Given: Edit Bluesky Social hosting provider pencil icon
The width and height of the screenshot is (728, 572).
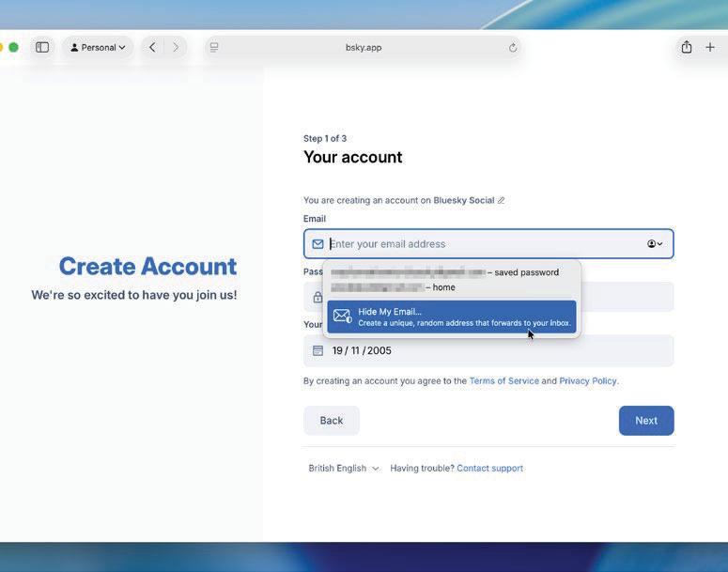Looking at the screenshot, I should (x=501, y=201).
